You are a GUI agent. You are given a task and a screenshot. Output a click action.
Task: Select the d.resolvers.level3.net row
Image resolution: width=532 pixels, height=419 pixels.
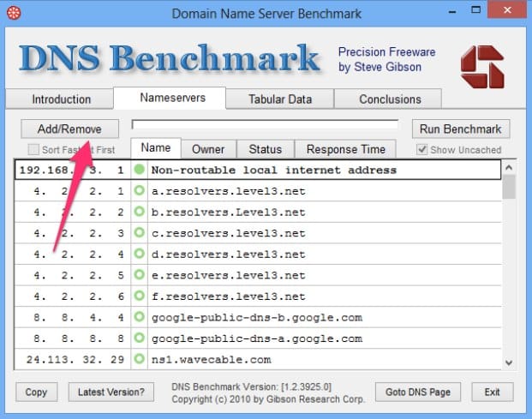[x=257, y=254]
